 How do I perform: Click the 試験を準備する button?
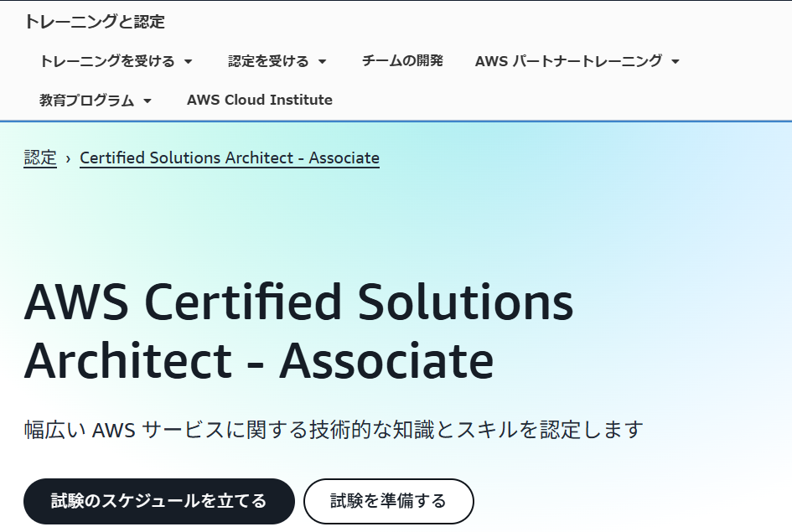pyautogui.click(x=388, y=501)
